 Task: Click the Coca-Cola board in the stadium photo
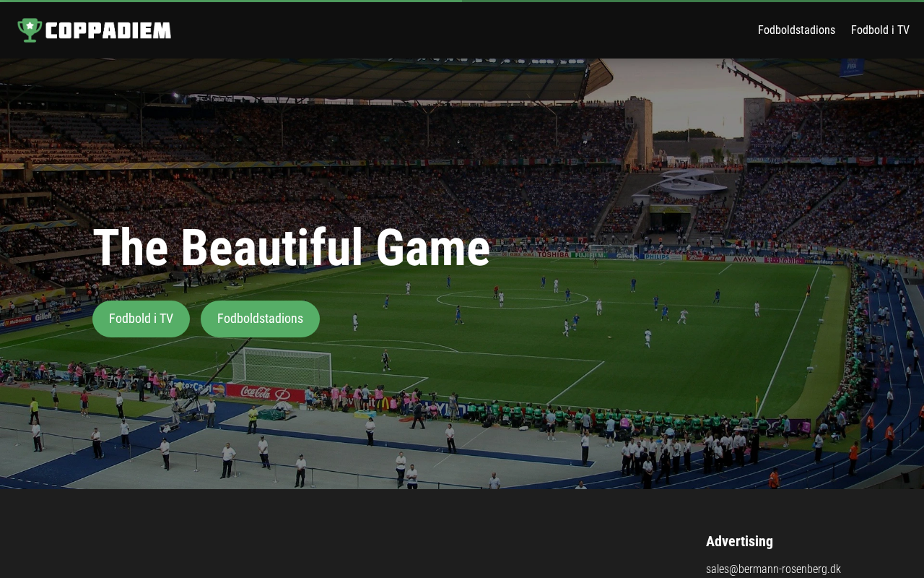[265, 392]
